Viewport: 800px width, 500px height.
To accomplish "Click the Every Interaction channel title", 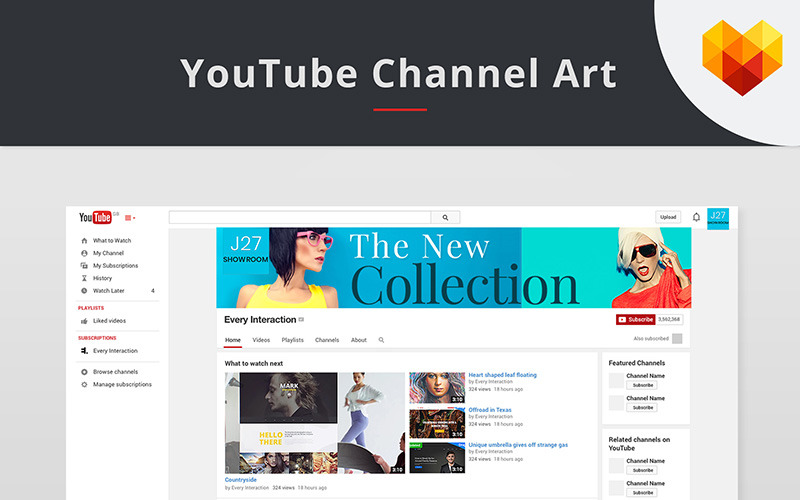I will [260, 320].
